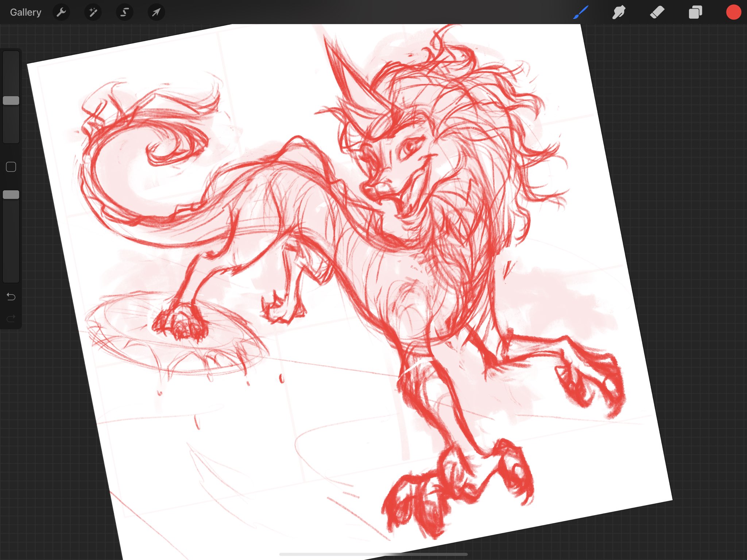Activate the Transform arrow tool
The width and height of the screenshot is (747, 560).
point(156,12)
